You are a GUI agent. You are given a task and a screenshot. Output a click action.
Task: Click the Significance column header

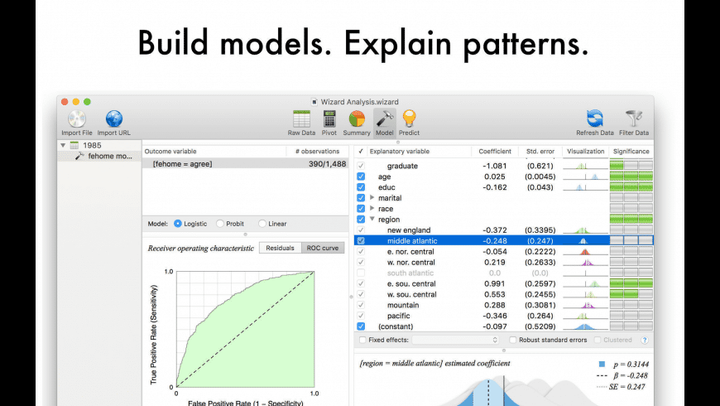[631, 151]
